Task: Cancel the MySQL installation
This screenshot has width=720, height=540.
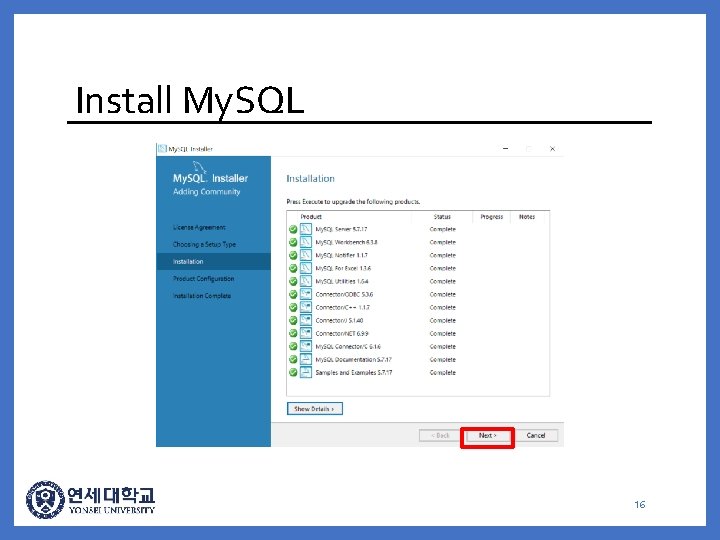Action: pyautogui.click(x=535, y=435)
